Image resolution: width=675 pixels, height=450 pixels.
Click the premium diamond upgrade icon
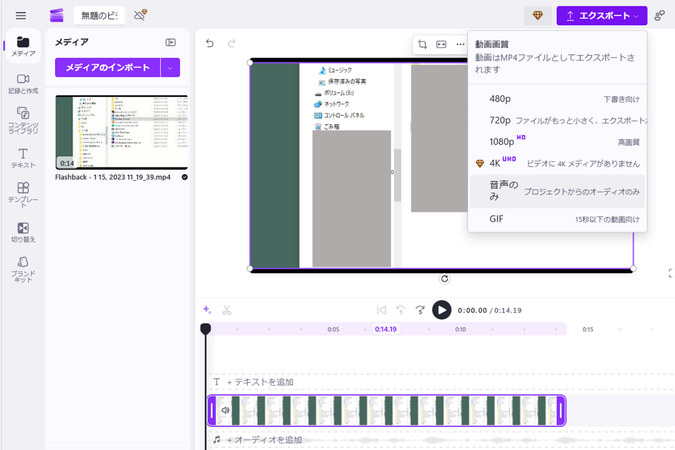point(538,16)
